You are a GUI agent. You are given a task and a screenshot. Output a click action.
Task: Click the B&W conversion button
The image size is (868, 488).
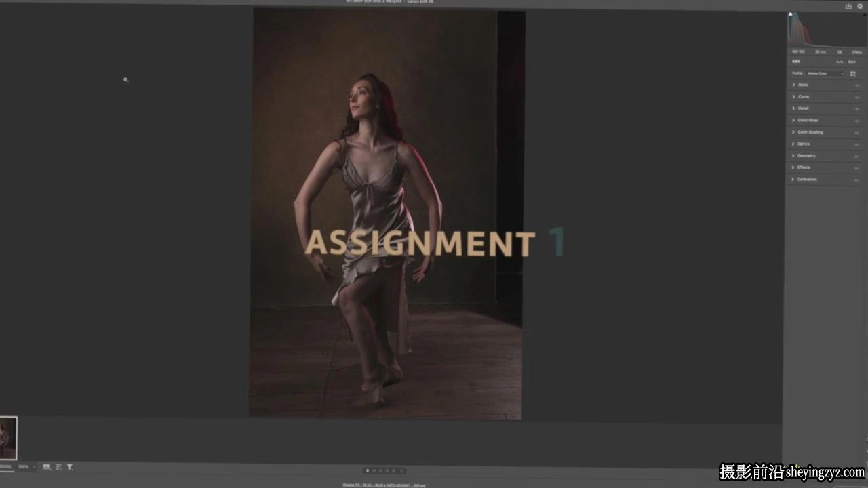pos(852,62)
